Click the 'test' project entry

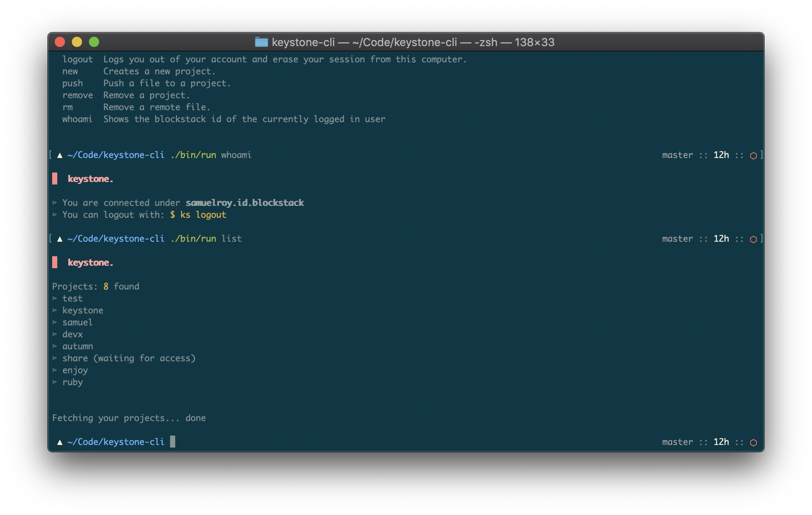pyautogui.click(x=73, y=298)
